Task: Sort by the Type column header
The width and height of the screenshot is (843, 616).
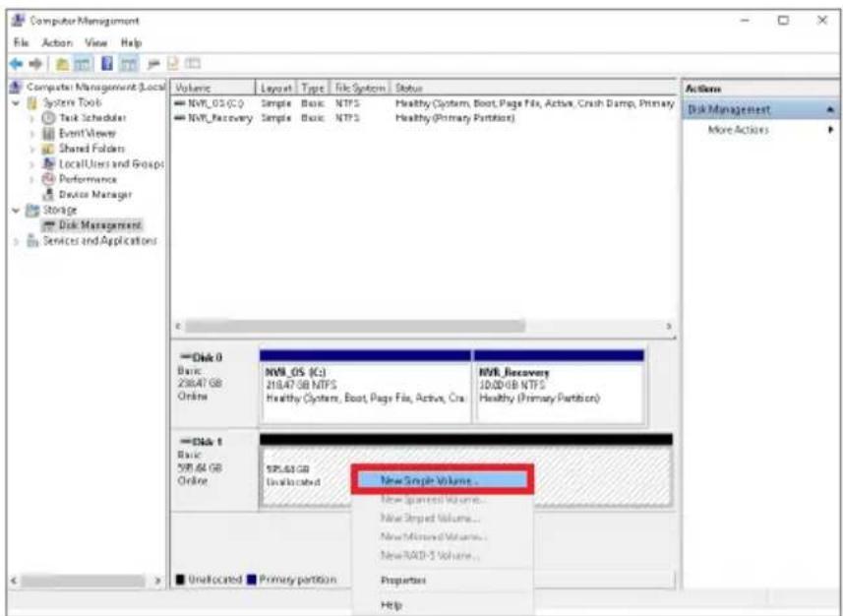Action: click(313, 88)
